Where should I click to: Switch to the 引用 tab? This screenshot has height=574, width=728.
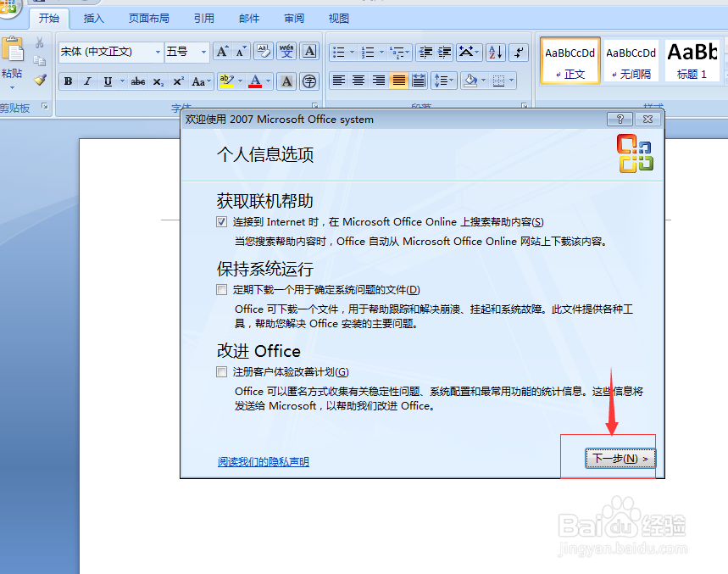pyautogui.click(x=203, y=19)
